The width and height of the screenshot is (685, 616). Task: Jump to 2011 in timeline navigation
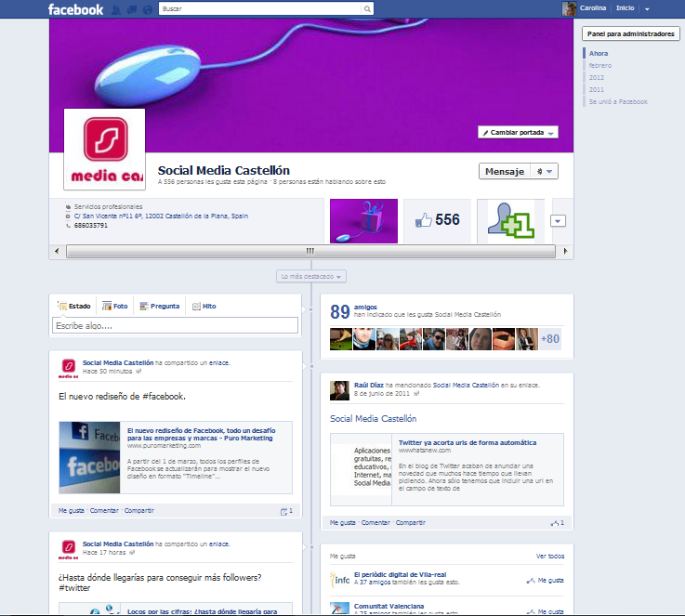click(597, 89)
